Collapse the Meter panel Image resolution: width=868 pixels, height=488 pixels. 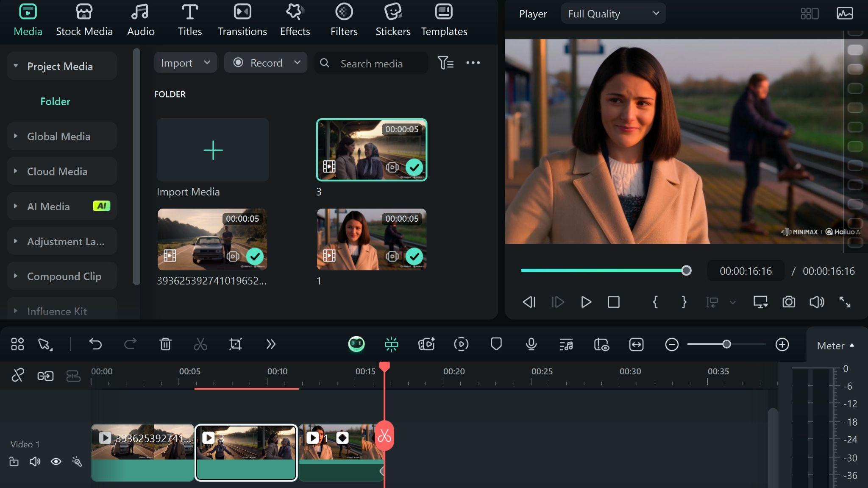[835, 346]
